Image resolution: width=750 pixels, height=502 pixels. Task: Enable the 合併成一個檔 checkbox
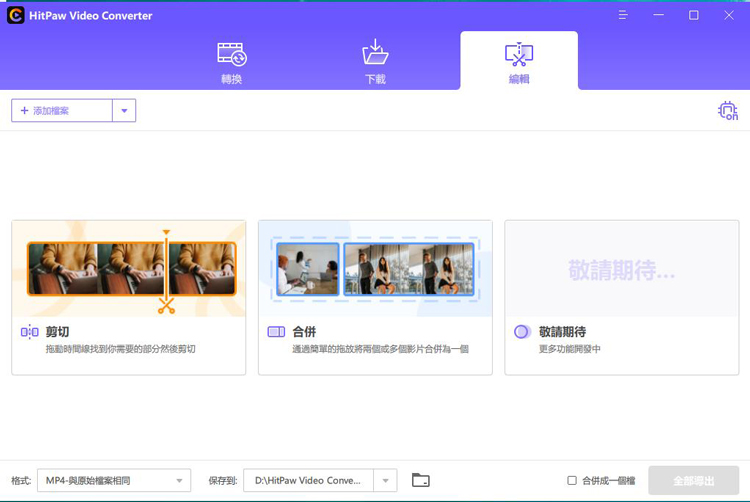click(572, 480)
